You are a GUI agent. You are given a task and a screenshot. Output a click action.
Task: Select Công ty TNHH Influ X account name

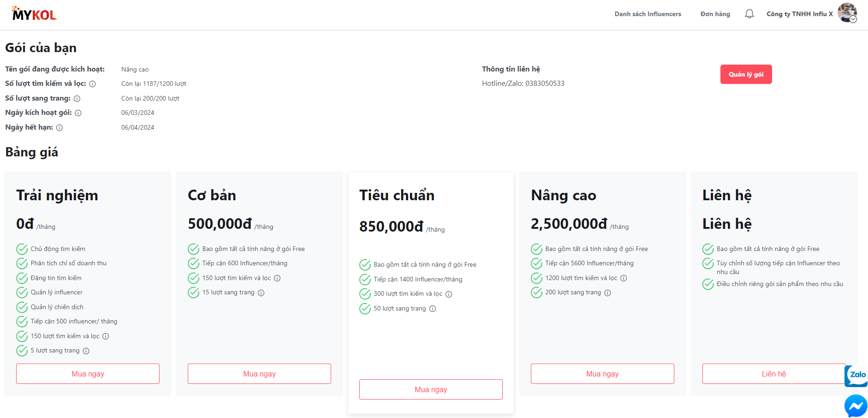[x=799, y=14]
